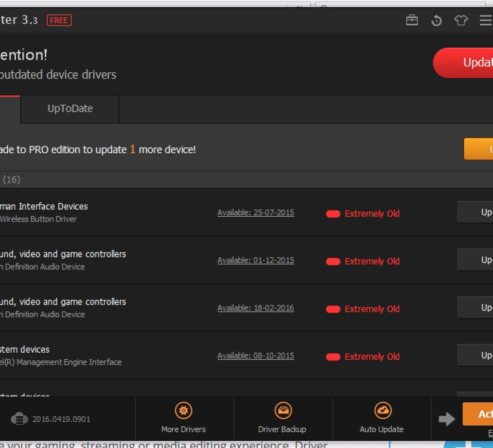Click the orange Activate button
This screenshot has width=493, height=448.
click(478, 414)
